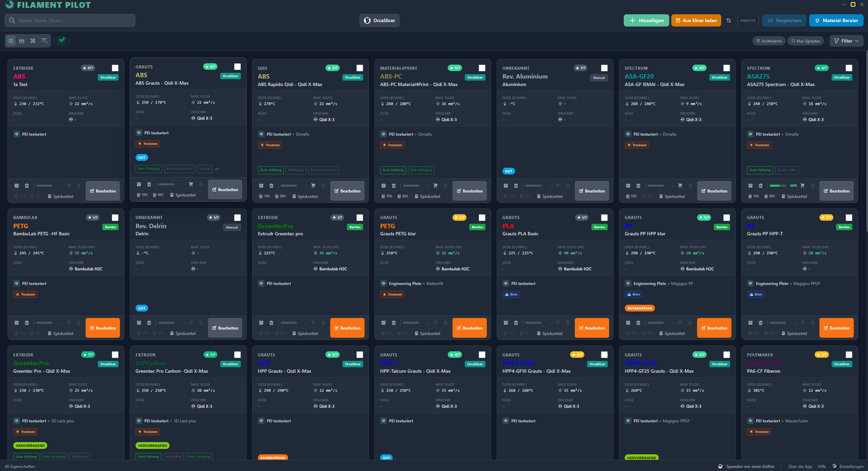The width and height of the screenshot is (868, 471).
Task: Click Hinzufügen to add a filament
Action: [646, 20]
